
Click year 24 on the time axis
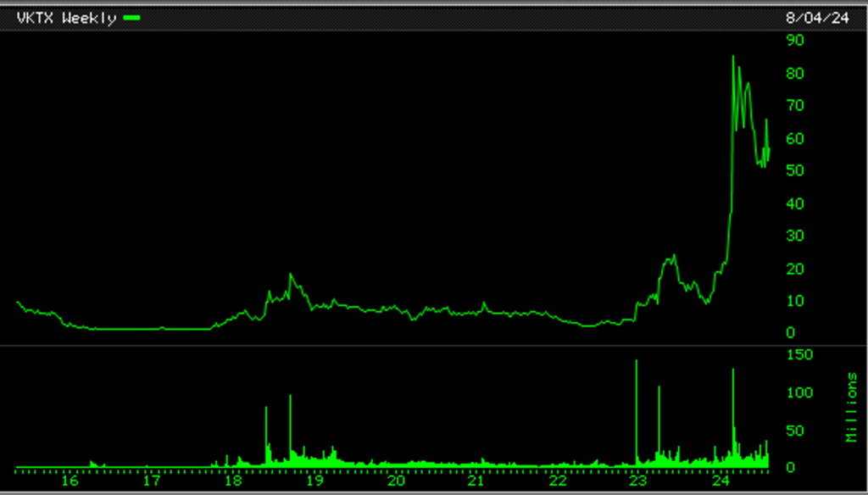point(722,481)
